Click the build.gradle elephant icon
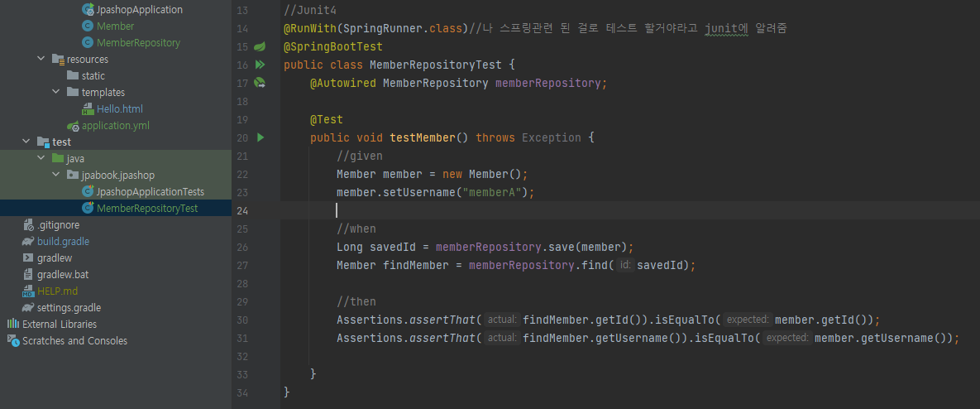The height and width of the screenshot is (409, 980). (27, 242)
